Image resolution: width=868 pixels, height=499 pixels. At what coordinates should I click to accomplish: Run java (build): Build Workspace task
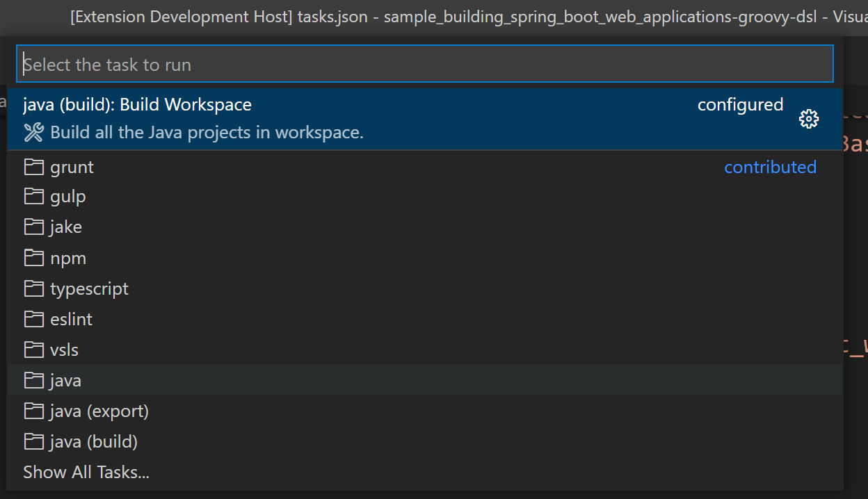[424, 119]
